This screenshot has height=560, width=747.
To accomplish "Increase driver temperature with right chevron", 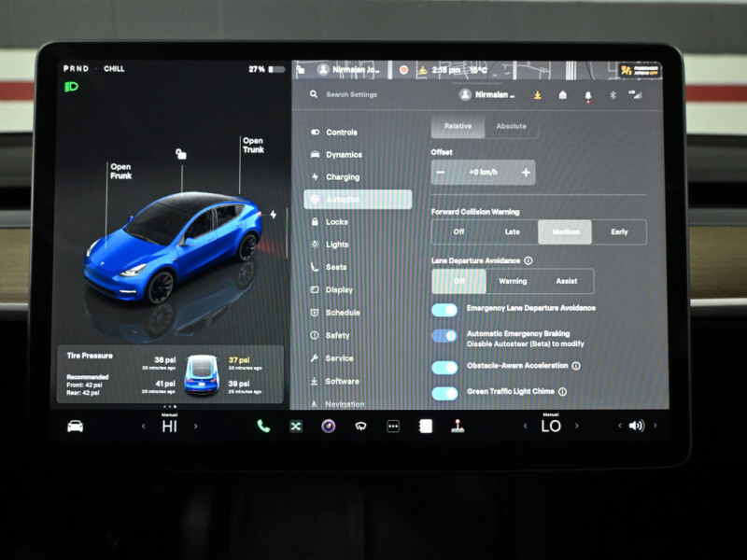I will [x=195, y=427].
